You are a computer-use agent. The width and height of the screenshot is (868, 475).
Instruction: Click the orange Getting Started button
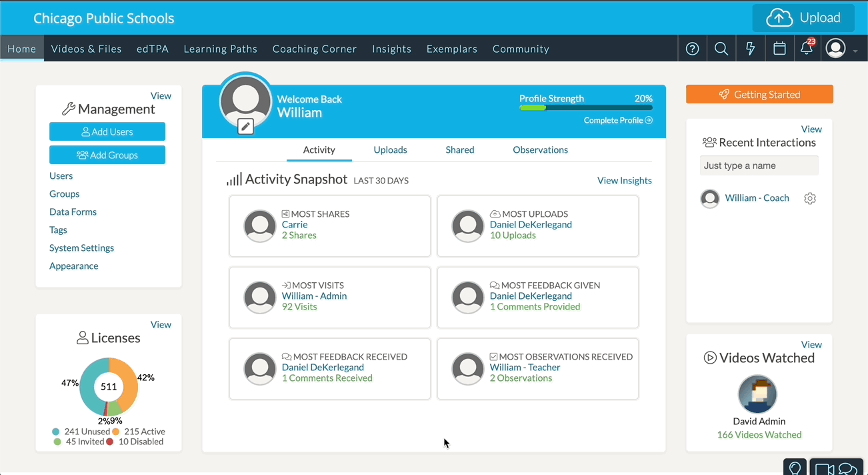pyautogui.click(x=759, y=95)
